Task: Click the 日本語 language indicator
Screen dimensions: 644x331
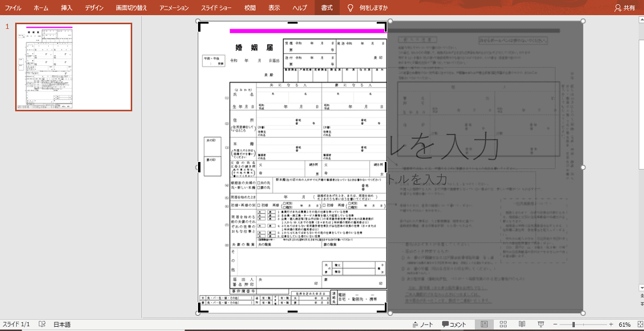Action: 62,325
